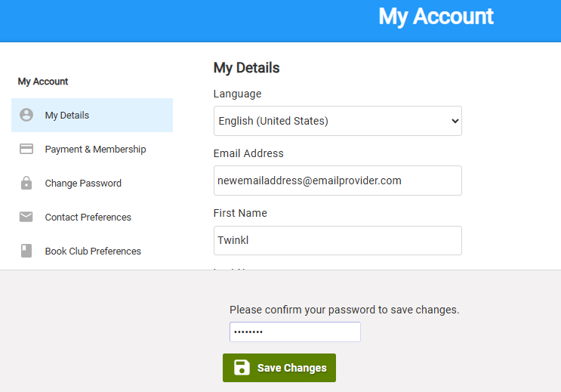Navigate to Book Club Preferences
This screenshot has height=392, width=561.
[x=92, y=251]
